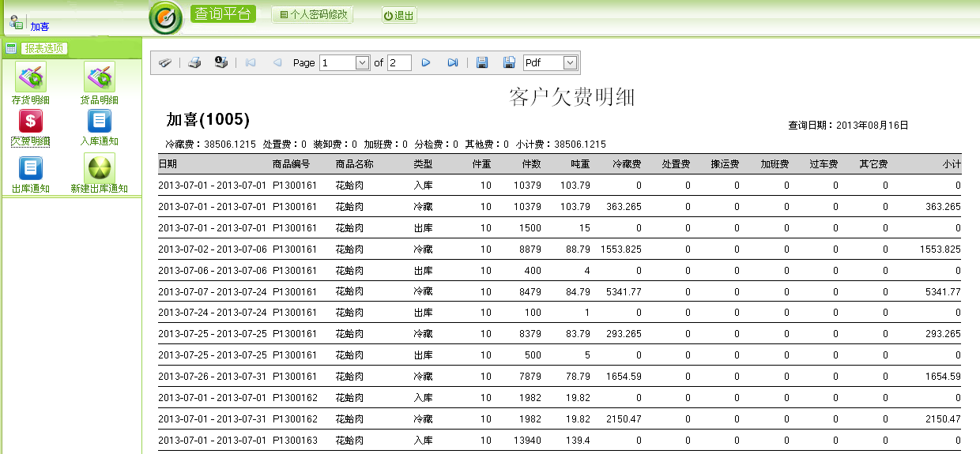This screenshot has width=980, height=454.
Task: Click customer heading 加喜(1005)
Action: pyautogui.click(x=208, y=120)
